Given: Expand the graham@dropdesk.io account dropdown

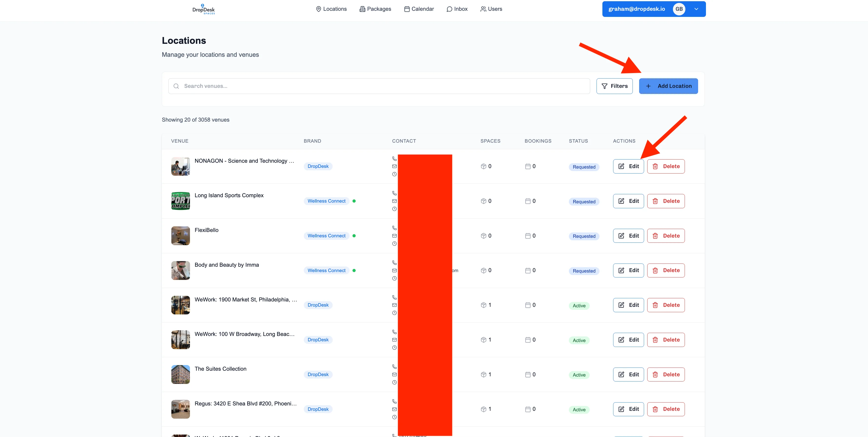Looking at the screenshot, I should point(696,9).
